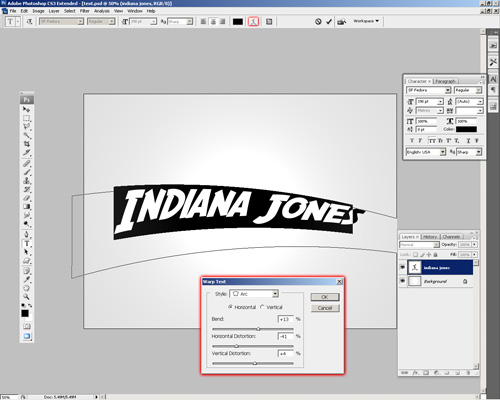Hide the Background layer eye
Viewport: 500px width, 400px height.
point(402,281)
